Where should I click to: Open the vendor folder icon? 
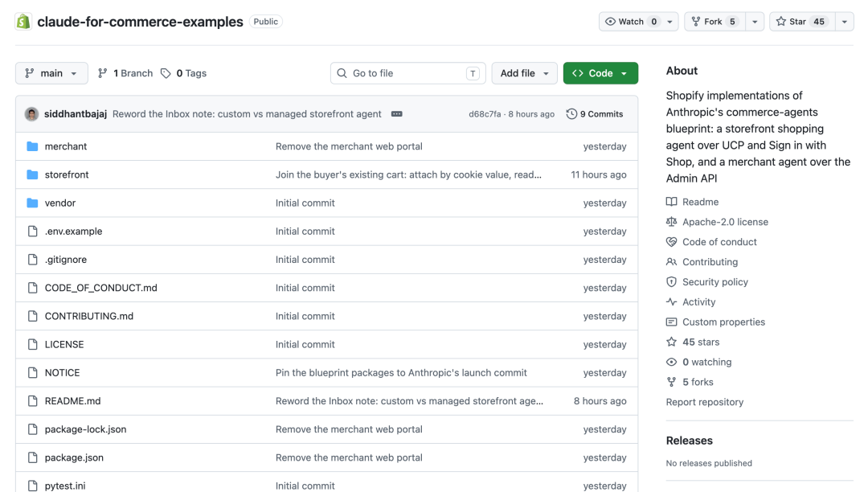click(33, 203)
